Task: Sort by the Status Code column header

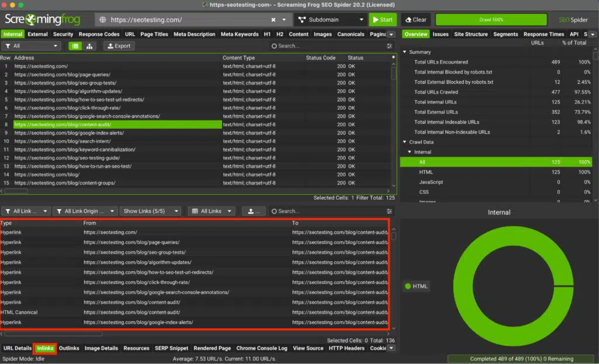Action: coord(321,58)
